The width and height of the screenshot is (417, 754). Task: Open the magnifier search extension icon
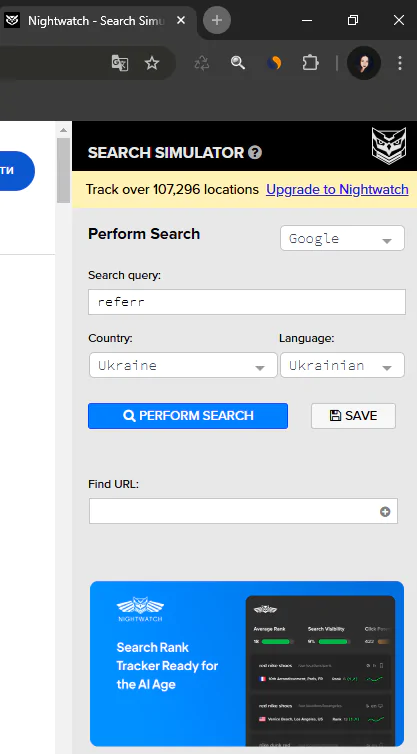[x=238, y=63]
